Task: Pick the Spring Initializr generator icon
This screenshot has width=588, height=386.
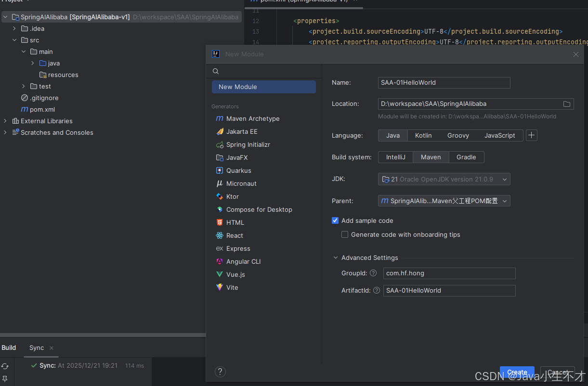Action: 220,144
